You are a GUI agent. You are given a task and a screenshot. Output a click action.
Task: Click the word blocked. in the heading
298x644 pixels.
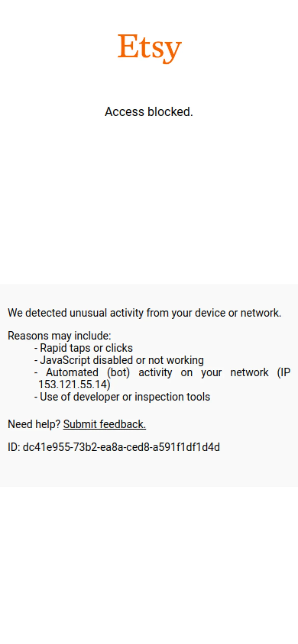(x=170, y=112)
